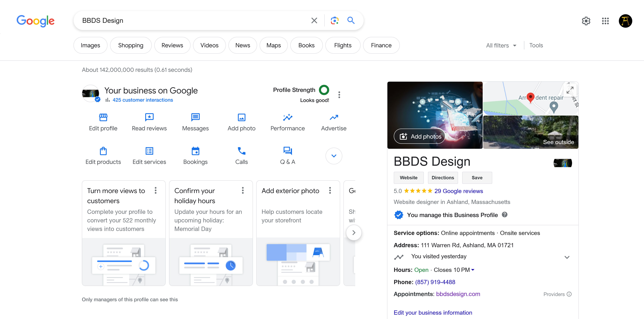The image size is (644, 319).
Task: Open Advertise option
Action: click(334, 122)
